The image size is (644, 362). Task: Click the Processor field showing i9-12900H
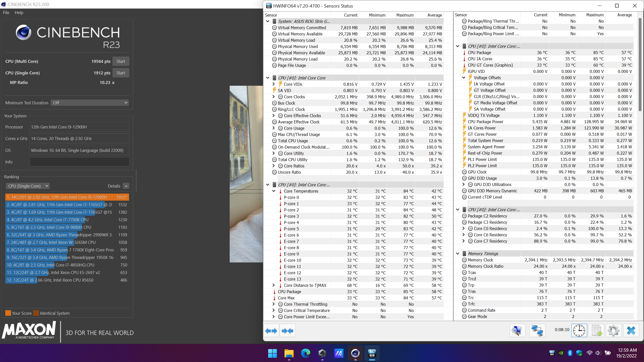point(79,127)
